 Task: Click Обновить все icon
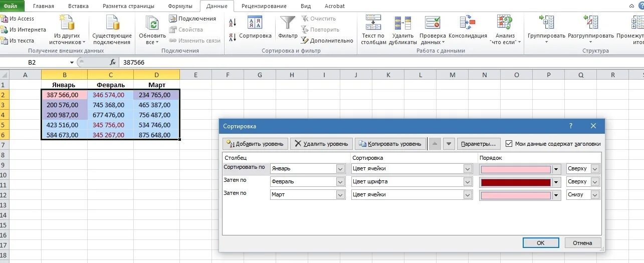(x=152, y=30)
